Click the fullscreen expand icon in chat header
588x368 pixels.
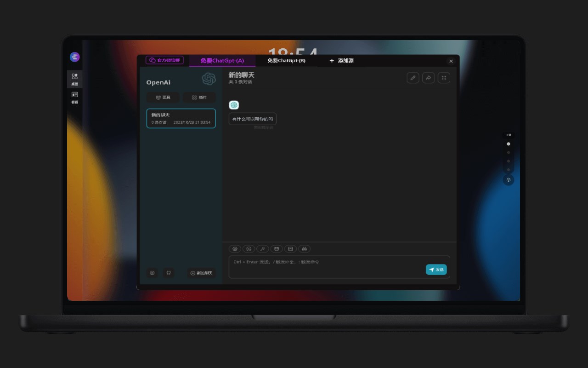[444, 78]
